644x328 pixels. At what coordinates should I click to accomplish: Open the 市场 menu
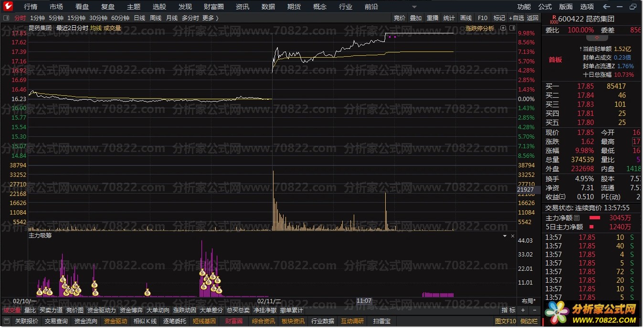tap(56, 7)
